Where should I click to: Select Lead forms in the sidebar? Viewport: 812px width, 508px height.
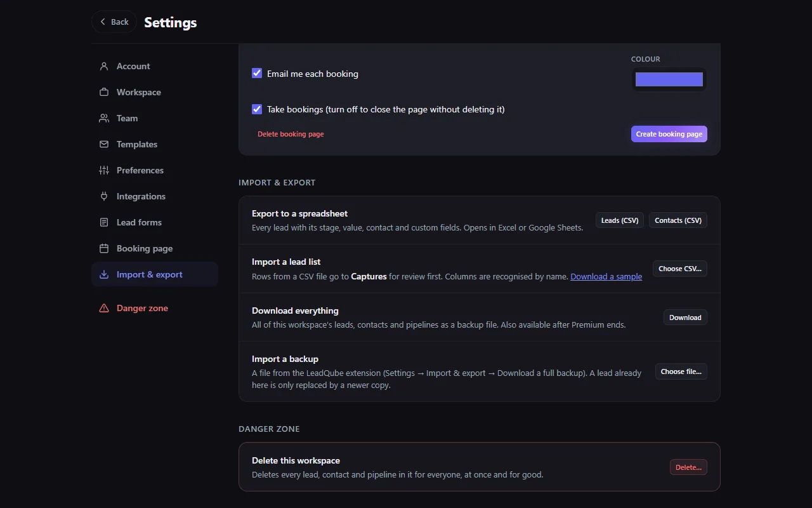coord(155,222)
